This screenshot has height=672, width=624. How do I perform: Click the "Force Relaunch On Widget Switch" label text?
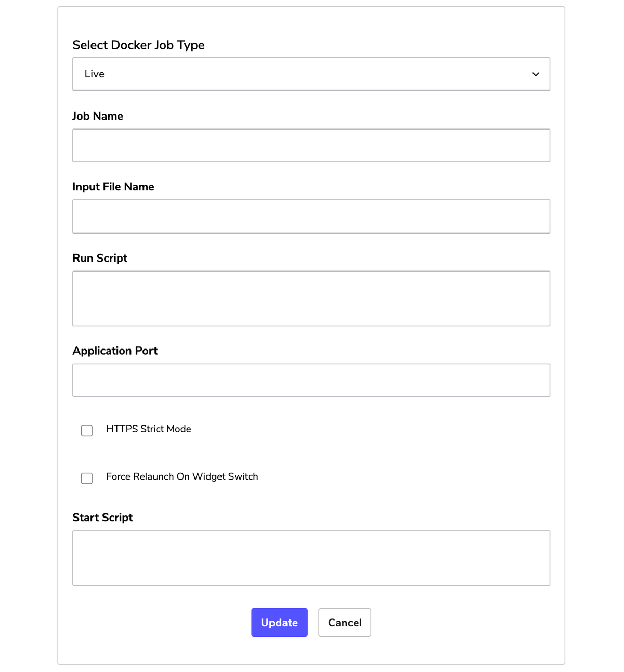pyautogui.click(x=182, y=476)
